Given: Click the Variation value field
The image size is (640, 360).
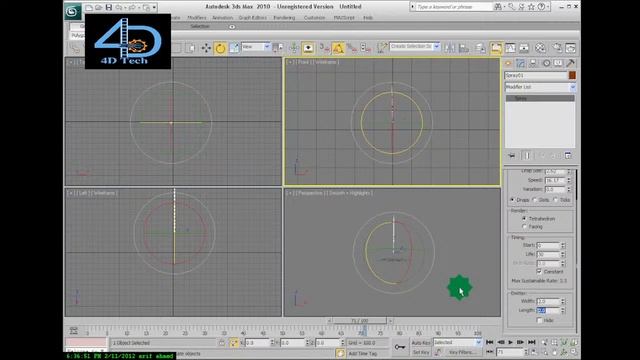Looking at the screenshot, I should [555, 189].
